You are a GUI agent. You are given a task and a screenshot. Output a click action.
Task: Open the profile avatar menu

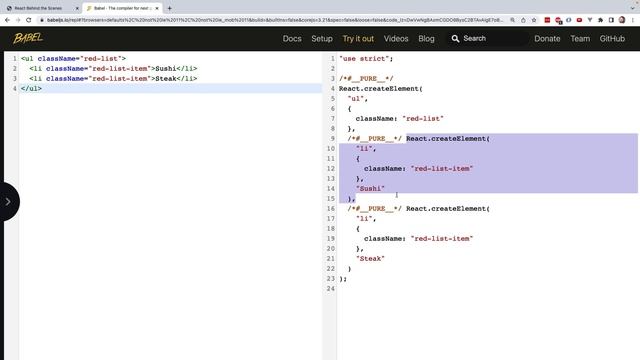click(x=622, y=20)
